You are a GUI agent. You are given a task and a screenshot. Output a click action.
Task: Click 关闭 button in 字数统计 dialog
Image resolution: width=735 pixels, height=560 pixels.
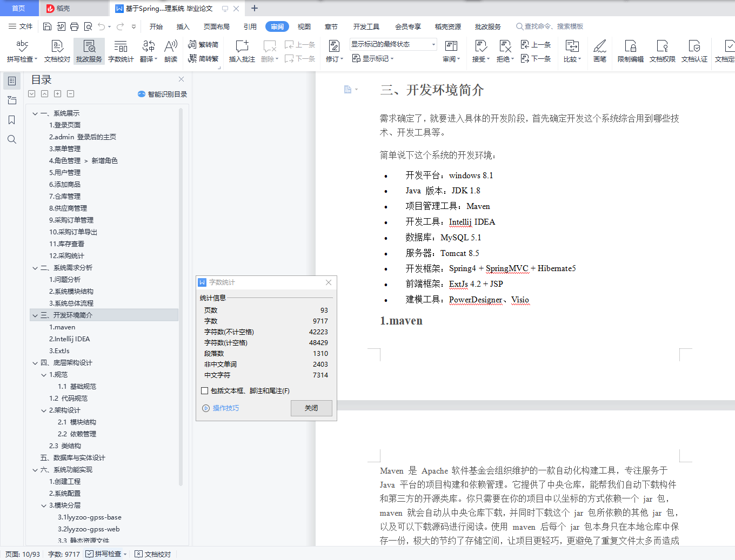pyautogui.click(x=311, y=408)
